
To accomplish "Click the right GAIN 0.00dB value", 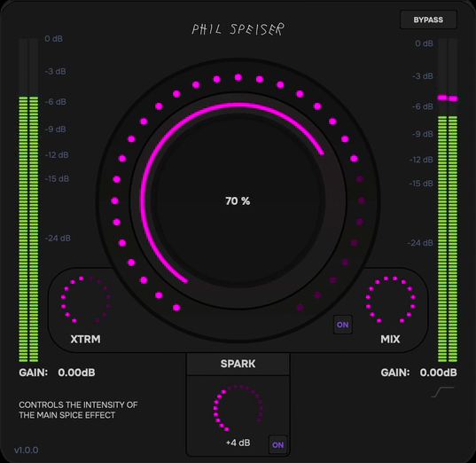I will pos(439,373).
